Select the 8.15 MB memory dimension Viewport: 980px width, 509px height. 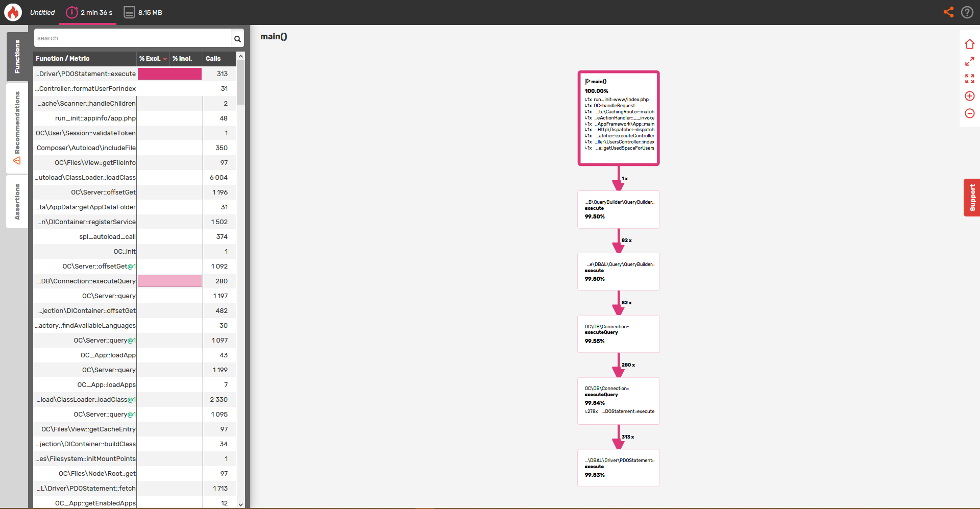pos(143,12)
